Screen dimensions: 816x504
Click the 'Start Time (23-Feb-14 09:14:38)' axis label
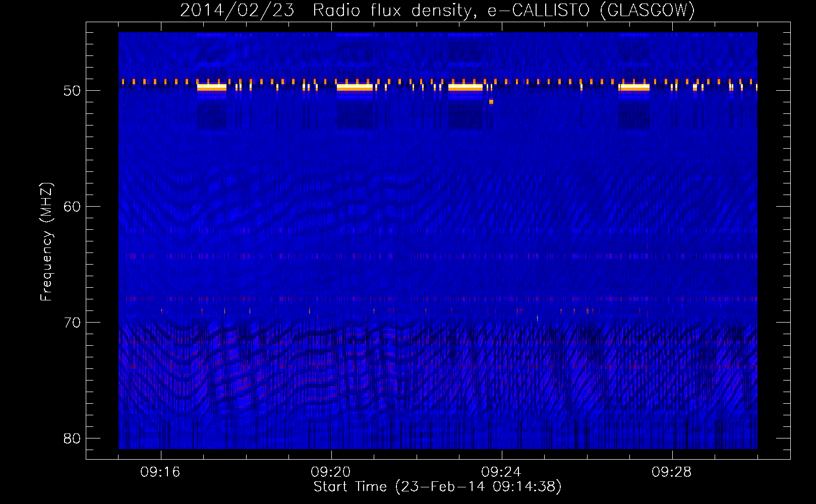437,487
